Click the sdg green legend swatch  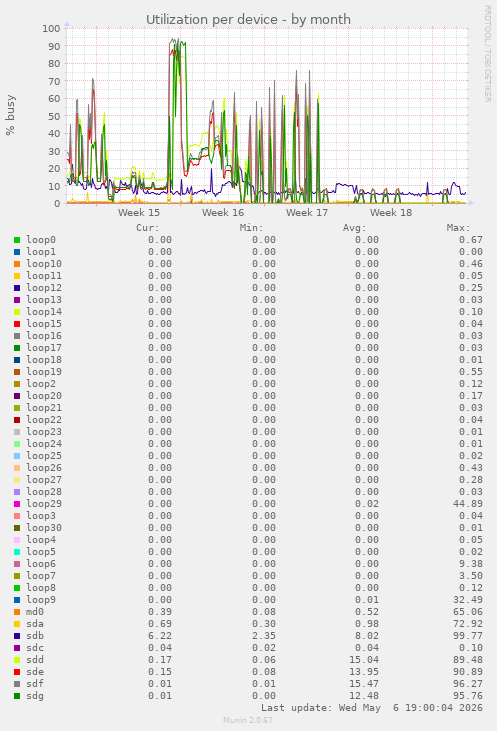(x=17, y=696)
